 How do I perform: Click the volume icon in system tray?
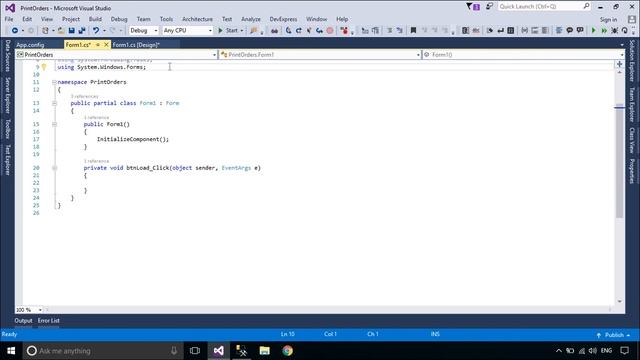pyautogui.click(x=593, y=351)
